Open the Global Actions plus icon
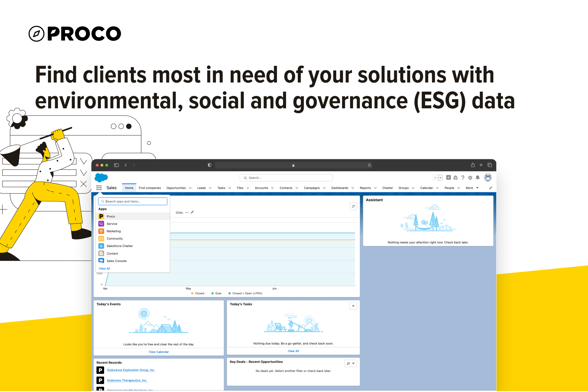588x392 pixels. 448,178
